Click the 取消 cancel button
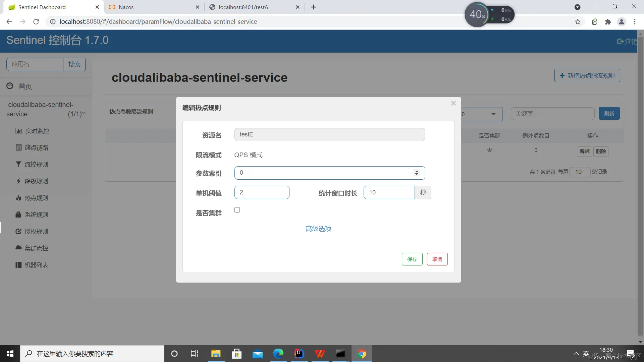644x362 pixels. (437, 259)
